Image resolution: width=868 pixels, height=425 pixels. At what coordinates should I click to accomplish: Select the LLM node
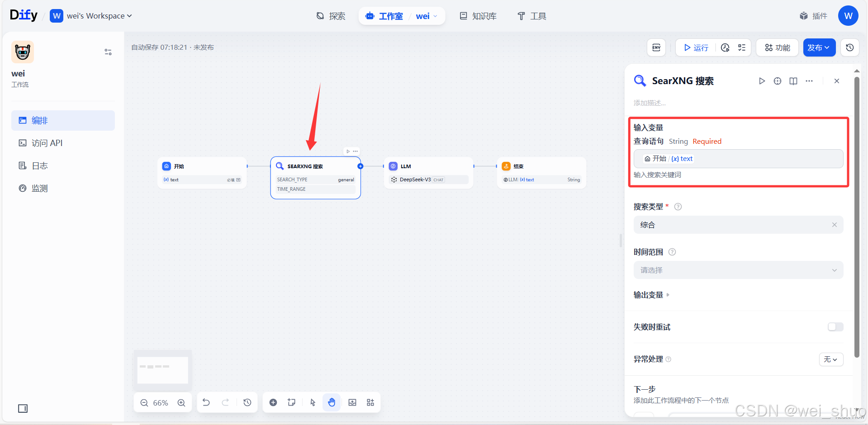[x=428, y=173]
